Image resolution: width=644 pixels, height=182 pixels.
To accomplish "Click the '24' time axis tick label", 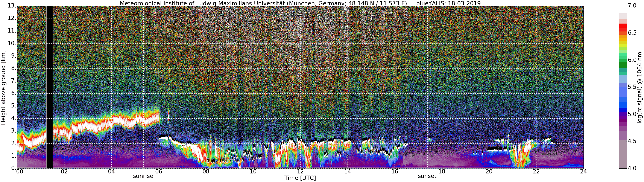I will pos(583,172).
